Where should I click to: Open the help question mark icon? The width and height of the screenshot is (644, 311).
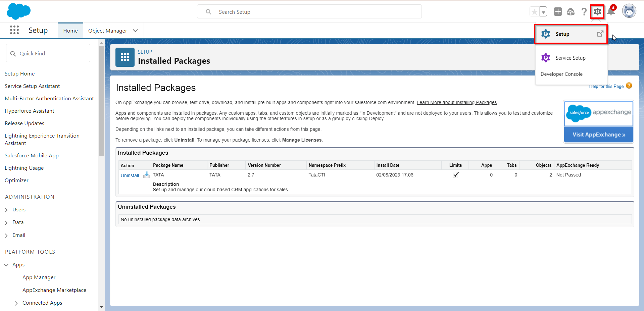coord(584,12)
